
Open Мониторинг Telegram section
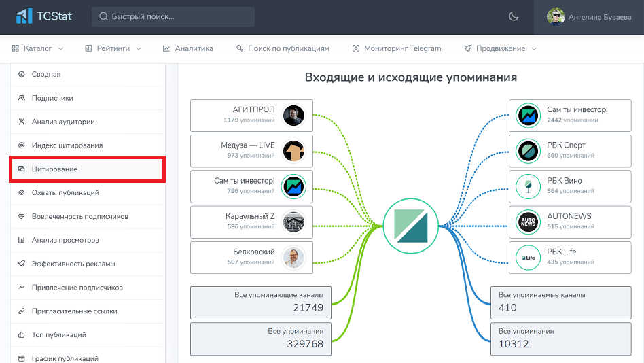[x=397, y=48]
